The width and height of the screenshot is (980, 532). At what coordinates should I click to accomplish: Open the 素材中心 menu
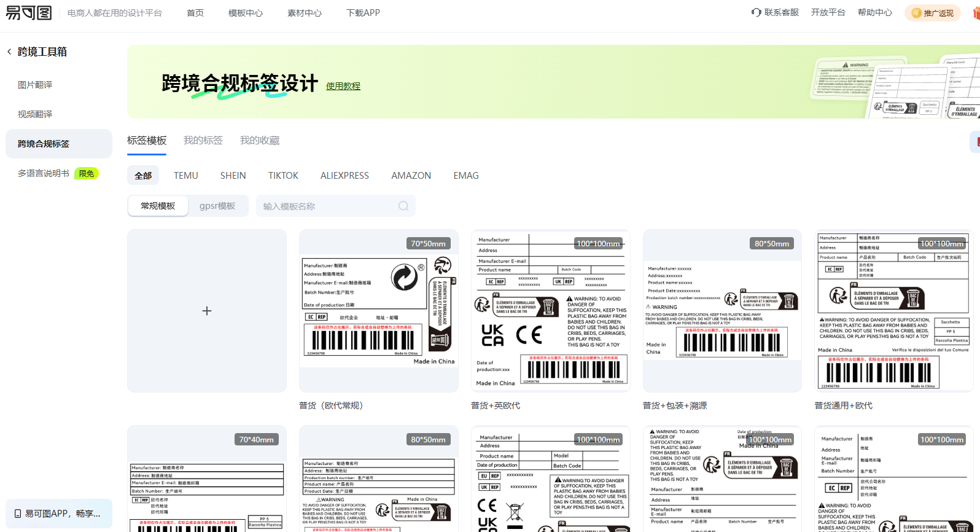coord(305,13)
